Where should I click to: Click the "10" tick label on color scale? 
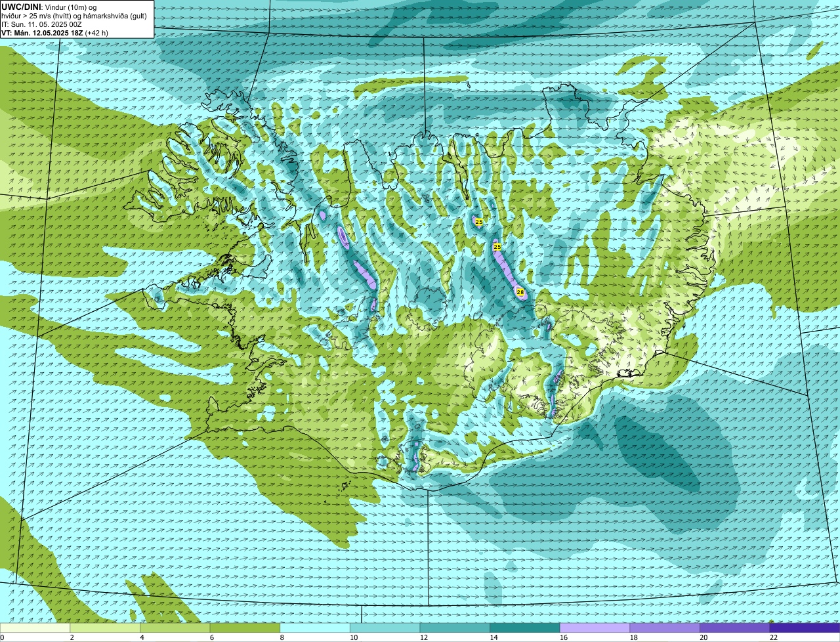[x=354, y=637]
